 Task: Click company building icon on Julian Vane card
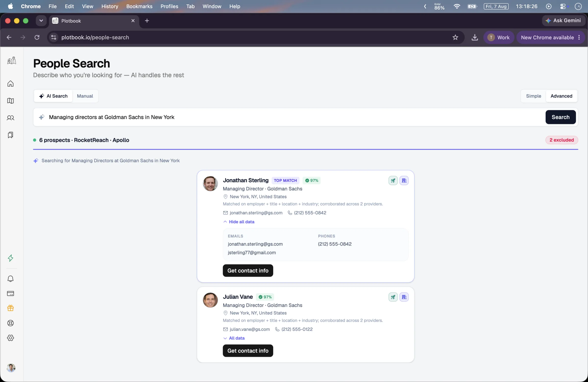pos(404,297)
